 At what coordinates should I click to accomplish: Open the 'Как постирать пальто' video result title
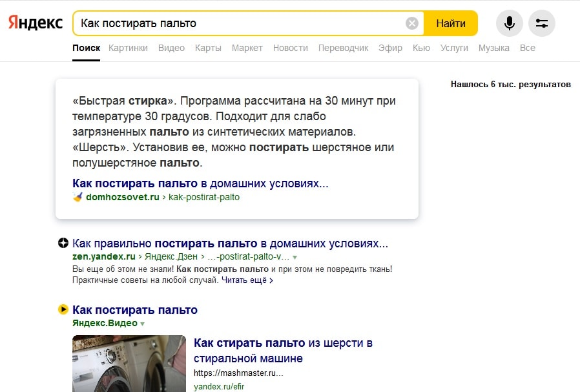tap(135, 309)
